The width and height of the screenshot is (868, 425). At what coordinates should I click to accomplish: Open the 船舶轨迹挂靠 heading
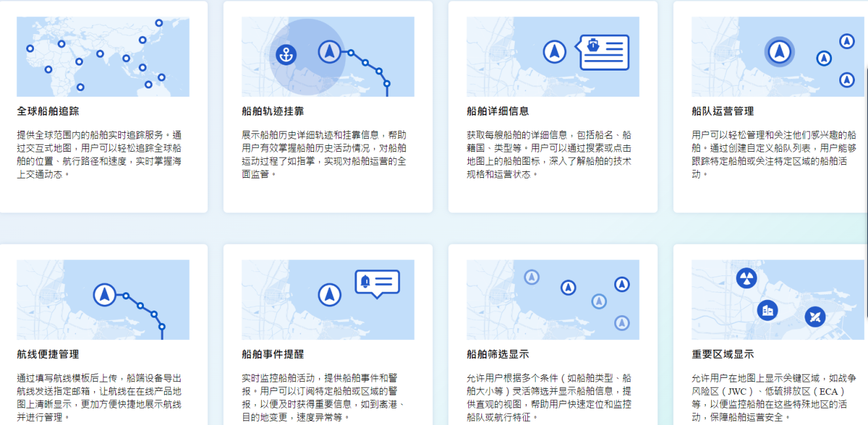pos(273,111)
